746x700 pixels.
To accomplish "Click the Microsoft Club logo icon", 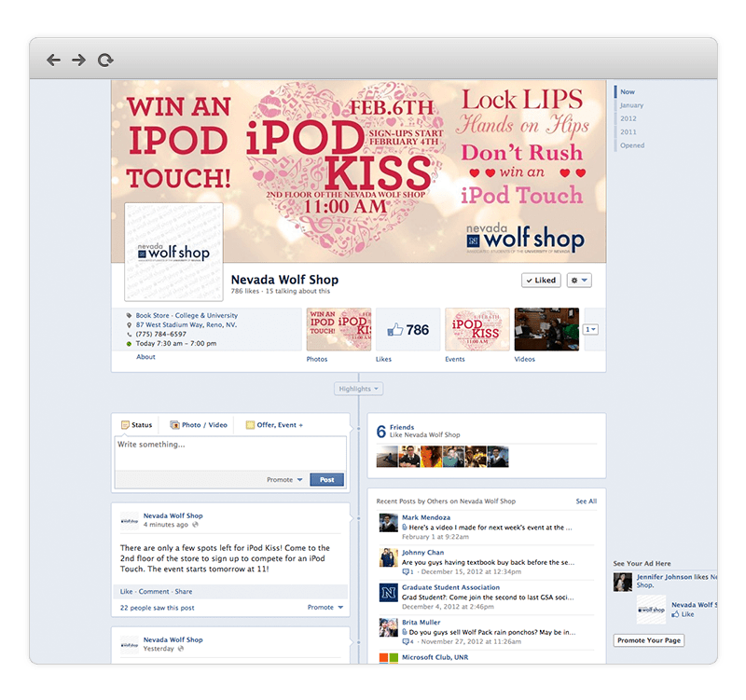I will (388, 659).
